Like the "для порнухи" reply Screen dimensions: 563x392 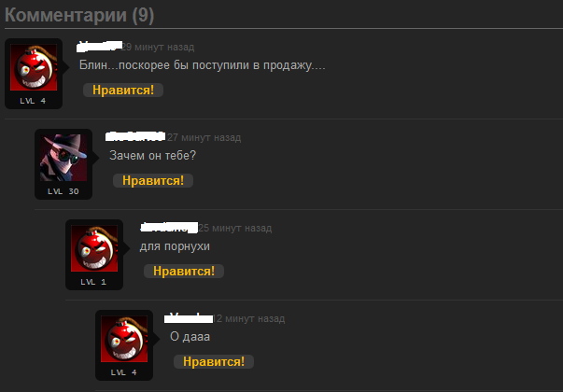184,271
